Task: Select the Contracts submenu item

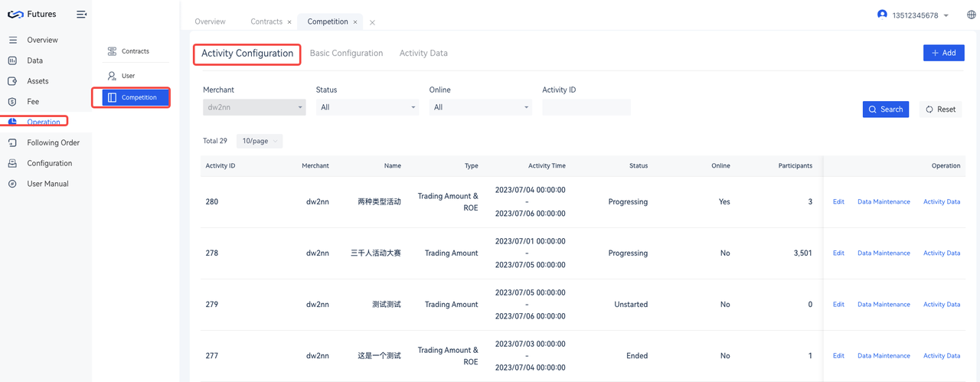Action: (x=135, y=51)
